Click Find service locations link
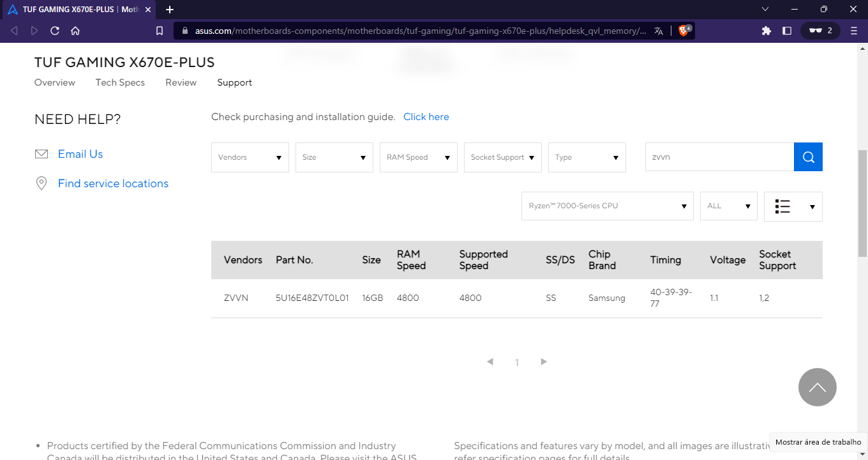868x460 pixels. pyautogui.click(x=113, y=183)
